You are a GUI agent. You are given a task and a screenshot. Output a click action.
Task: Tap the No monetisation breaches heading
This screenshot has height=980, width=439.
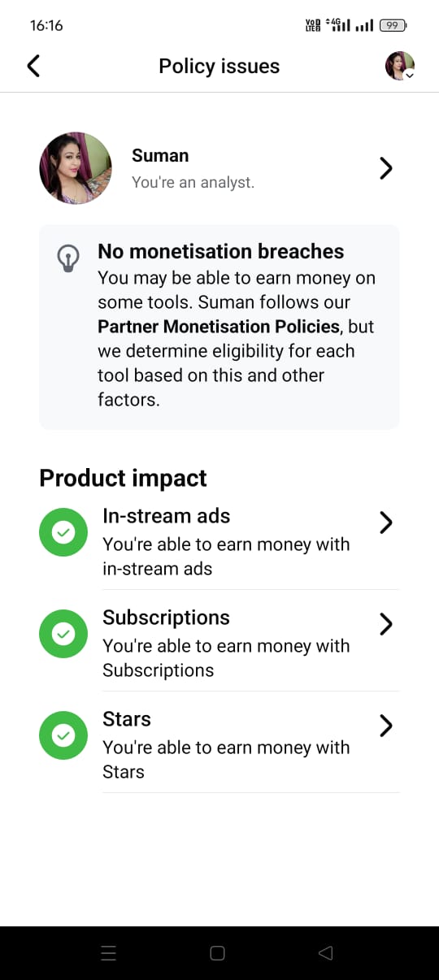pos(221,251)
